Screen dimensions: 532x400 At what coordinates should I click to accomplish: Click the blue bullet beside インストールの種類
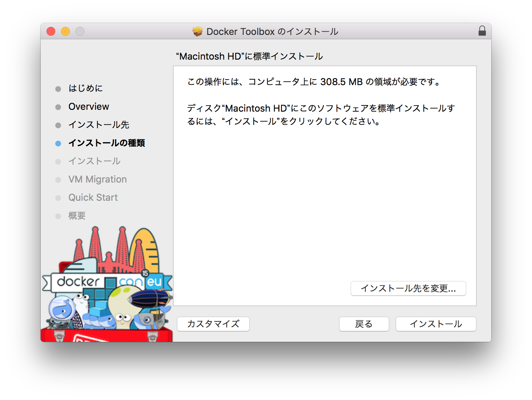click(x=58, y=143)
